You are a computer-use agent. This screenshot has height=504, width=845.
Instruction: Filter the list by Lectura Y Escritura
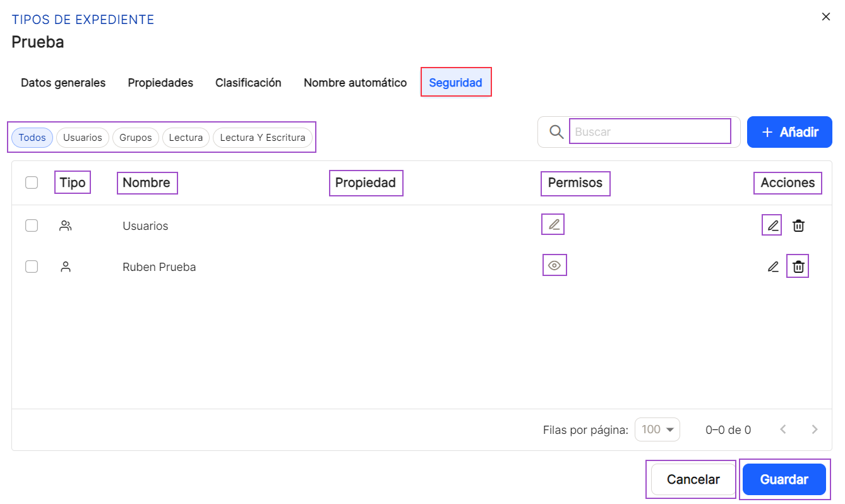(263, 138)
